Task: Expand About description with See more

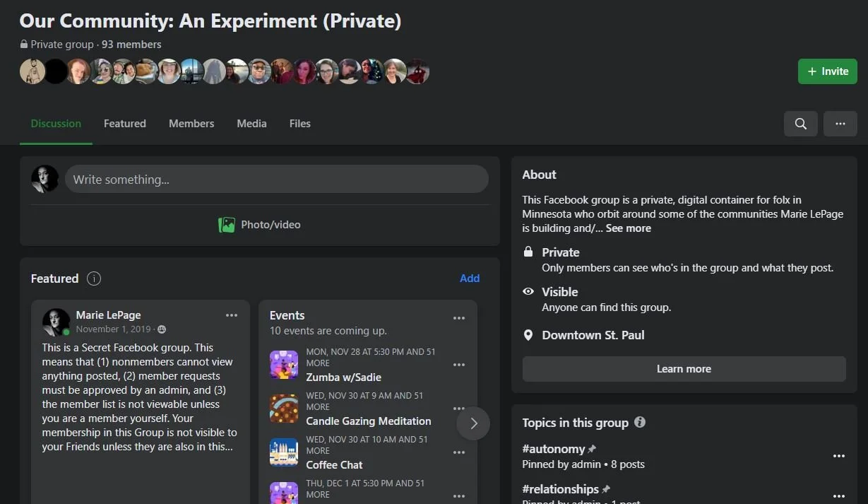Action: pyautogui.click(x=629, y=228)
